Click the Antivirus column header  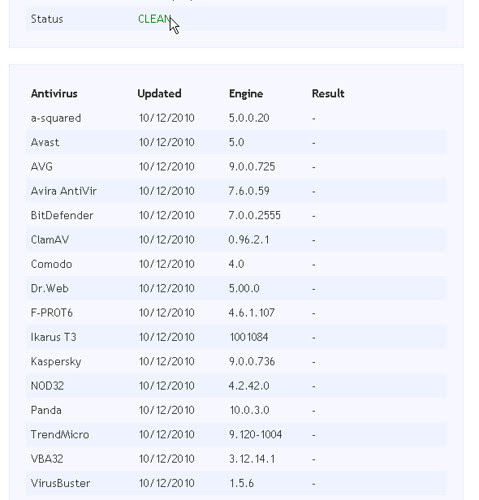pyautogui.click(x=54, y=93)
